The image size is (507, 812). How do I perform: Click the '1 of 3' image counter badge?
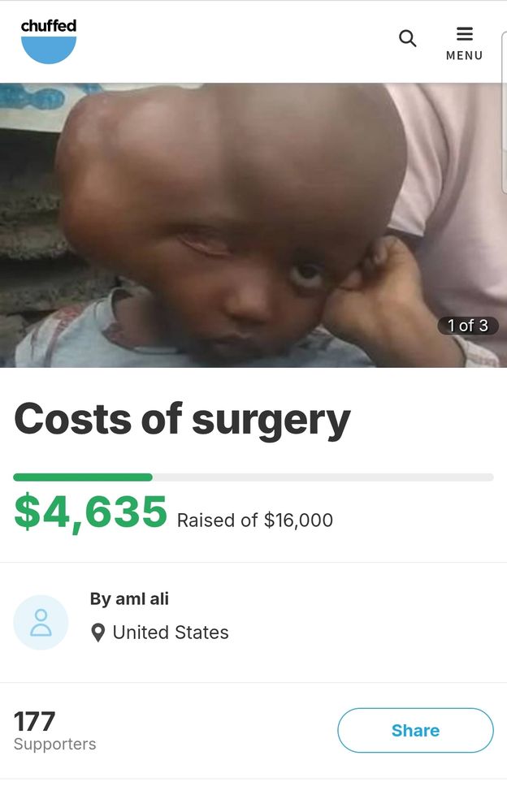pos(468,326)
